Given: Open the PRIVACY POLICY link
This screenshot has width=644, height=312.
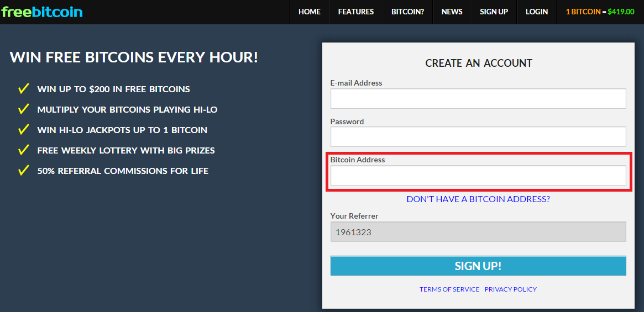Looking at the screenshot, I should point(511,289).
